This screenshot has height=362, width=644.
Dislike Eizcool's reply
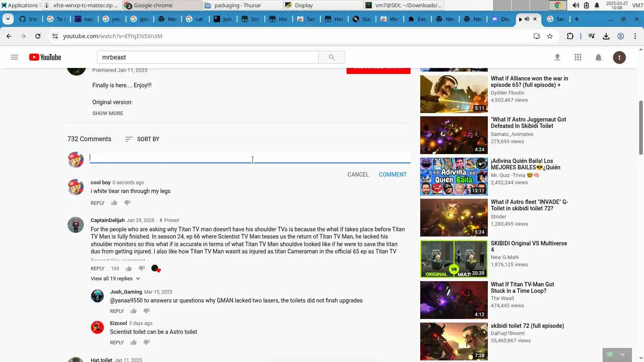[x=147, y=342]
